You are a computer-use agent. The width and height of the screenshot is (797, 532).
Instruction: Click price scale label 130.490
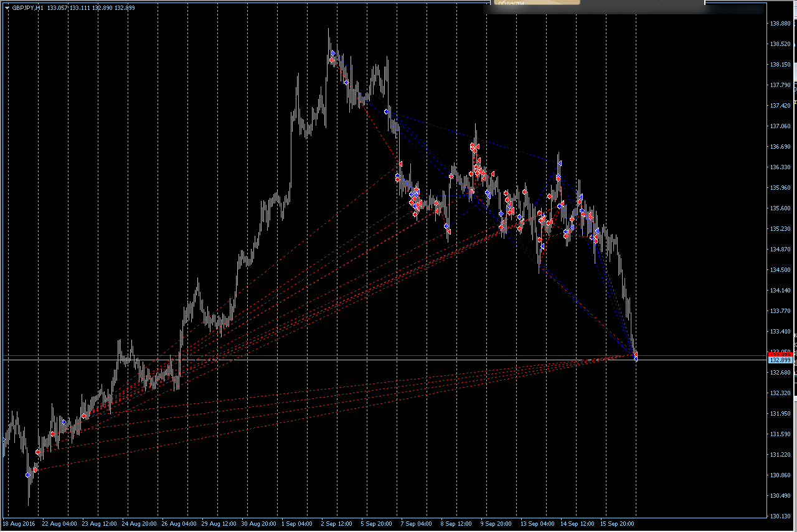tap(780, 496)
